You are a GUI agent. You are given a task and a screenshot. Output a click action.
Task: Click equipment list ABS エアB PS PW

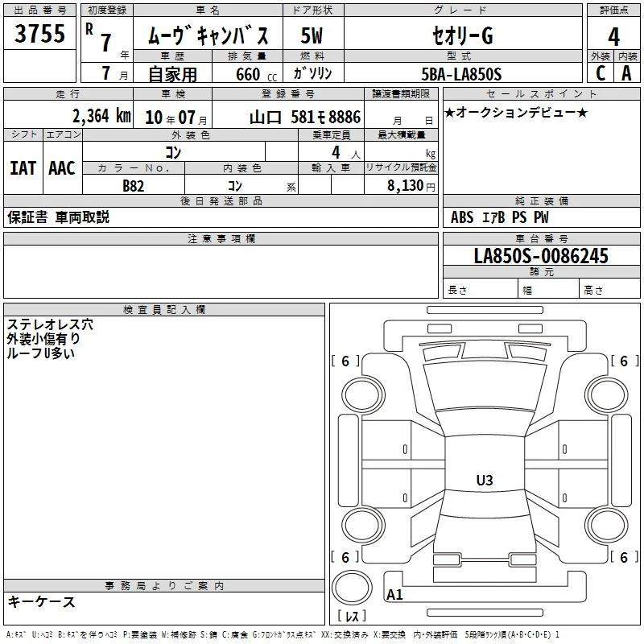coord(499,217)
